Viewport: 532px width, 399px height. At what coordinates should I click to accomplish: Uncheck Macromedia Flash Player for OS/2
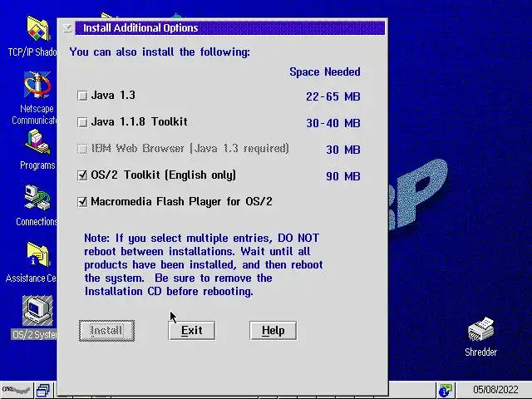(x=82, y=202)
